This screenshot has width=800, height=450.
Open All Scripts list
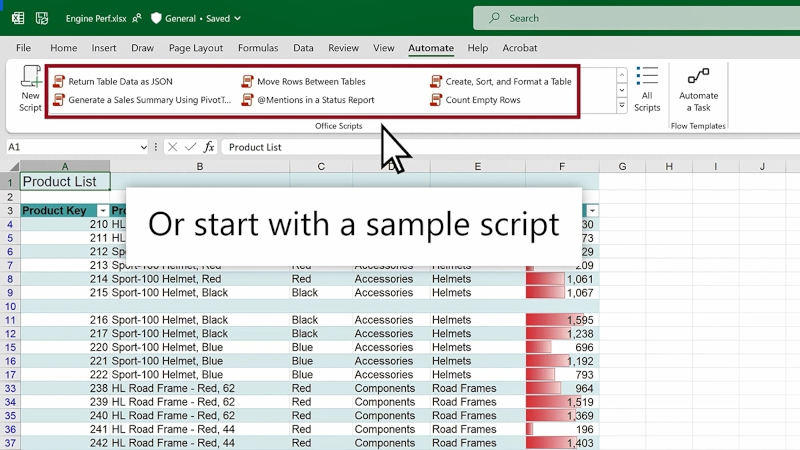[647, 89]
